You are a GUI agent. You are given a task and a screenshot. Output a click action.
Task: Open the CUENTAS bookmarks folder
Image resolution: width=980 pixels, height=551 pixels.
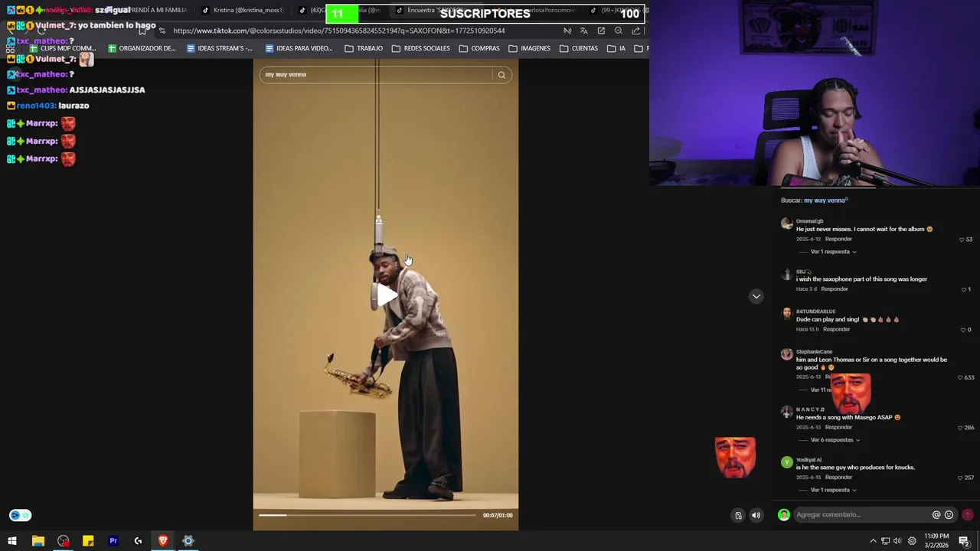(x=579, y=48)
